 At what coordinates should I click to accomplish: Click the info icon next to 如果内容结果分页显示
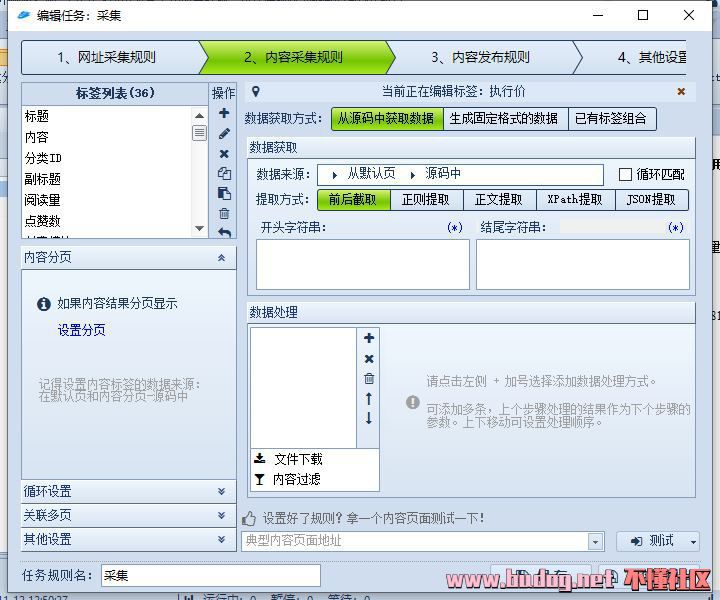pos(44,304)
